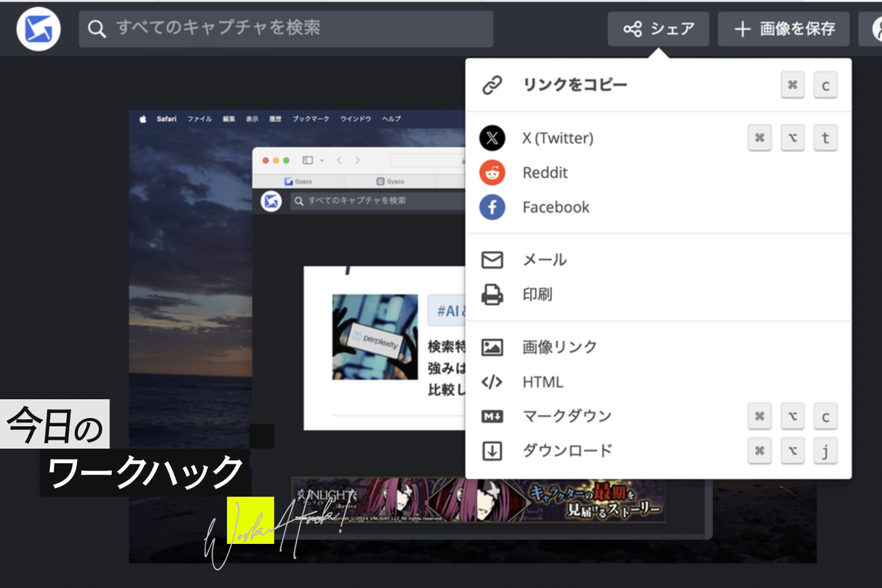Click the #AI hashtag label
The height and width of the screenshot is (588, 882).
(447, 311)
